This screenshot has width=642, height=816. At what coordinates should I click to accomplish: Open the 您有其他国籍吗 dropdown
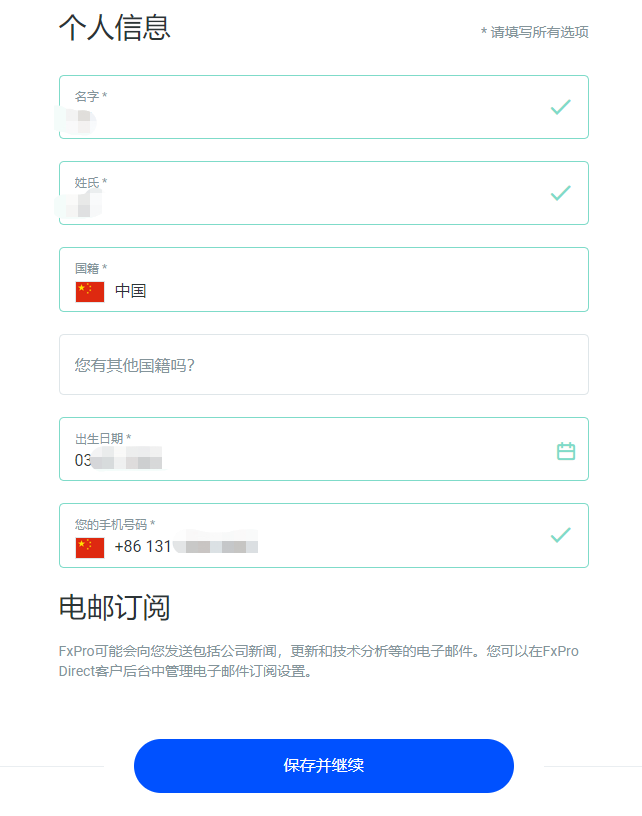324,364
